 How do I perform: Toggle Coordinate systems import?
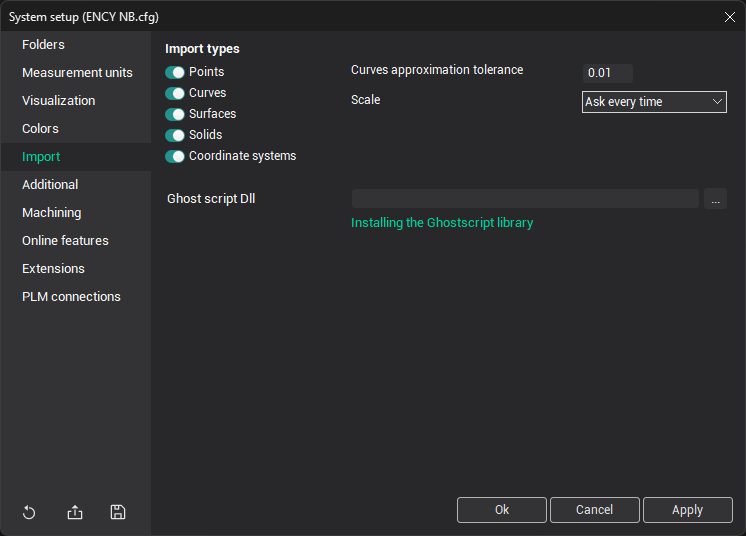[175, 156]
